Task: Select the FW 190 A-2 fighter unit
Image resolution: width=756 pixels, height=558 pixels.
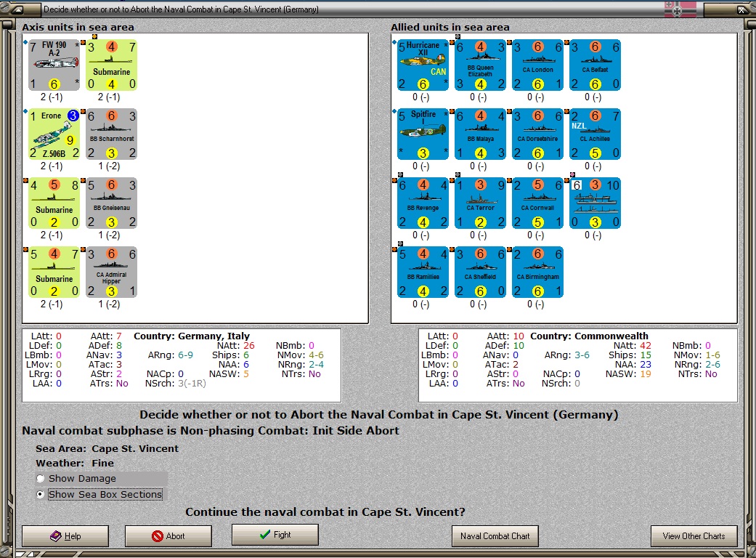Action: pyautogui.click(x=54, y=65)
